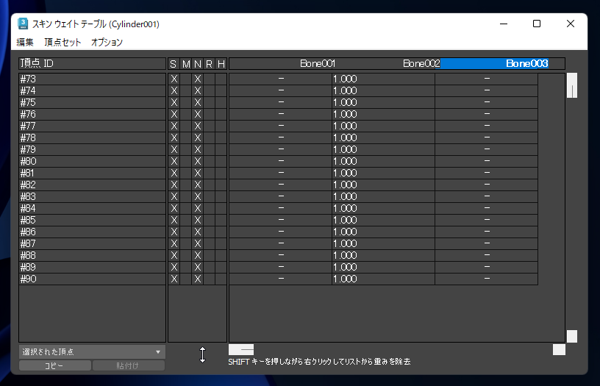
Task: Click the M column header
Action: (186, 64)
